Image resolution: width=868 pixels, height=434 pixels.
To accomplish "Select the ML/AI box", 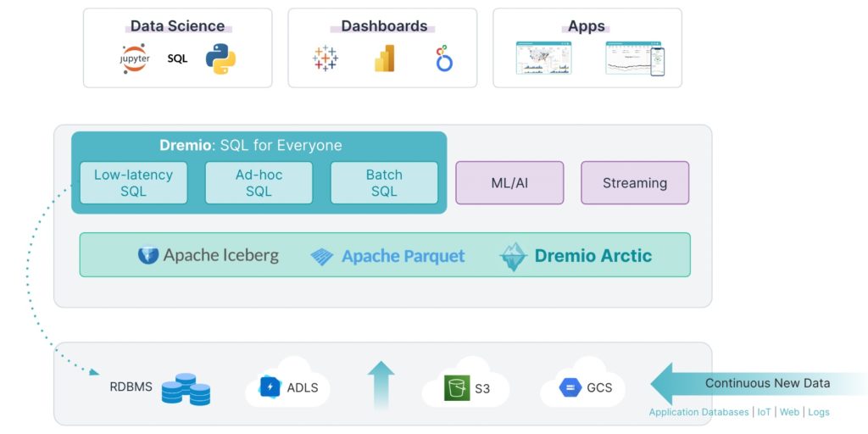I will (509, 183).
